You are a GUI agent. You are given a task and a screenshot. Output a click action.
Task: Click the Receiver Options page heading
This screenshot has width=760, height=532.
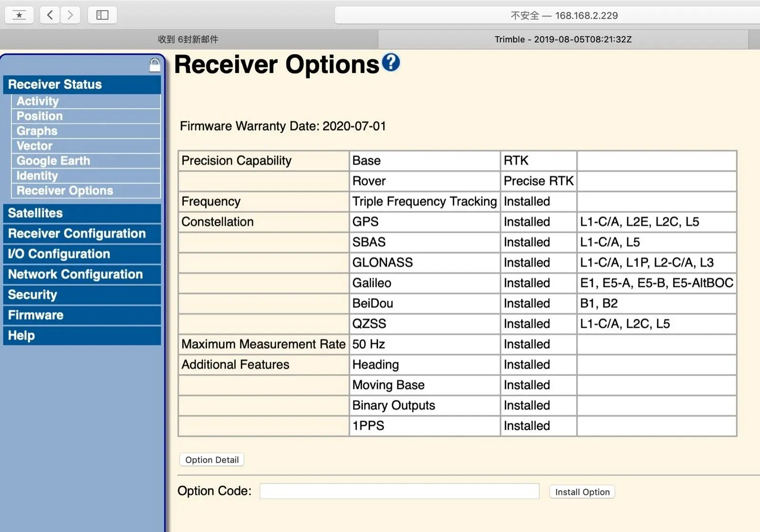[x=277, y=65]
